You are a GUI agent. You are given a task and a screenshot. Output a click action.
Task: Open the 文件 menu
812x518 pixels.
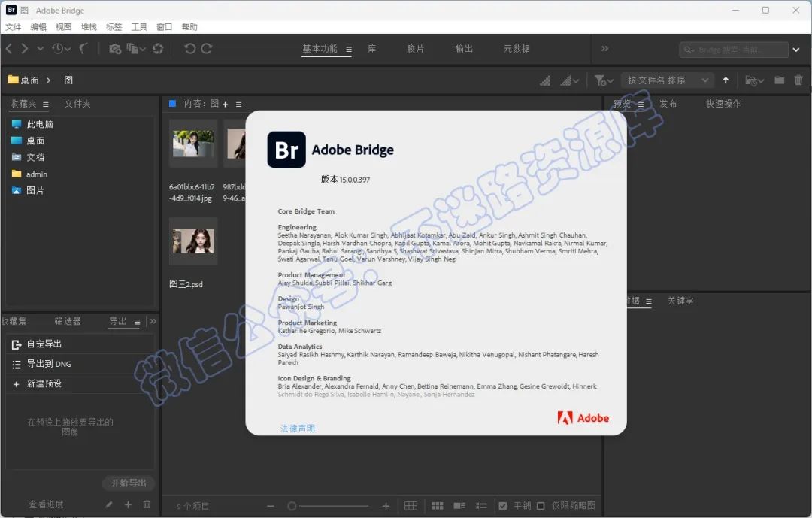pyautogui.click(x=13, y=27)
